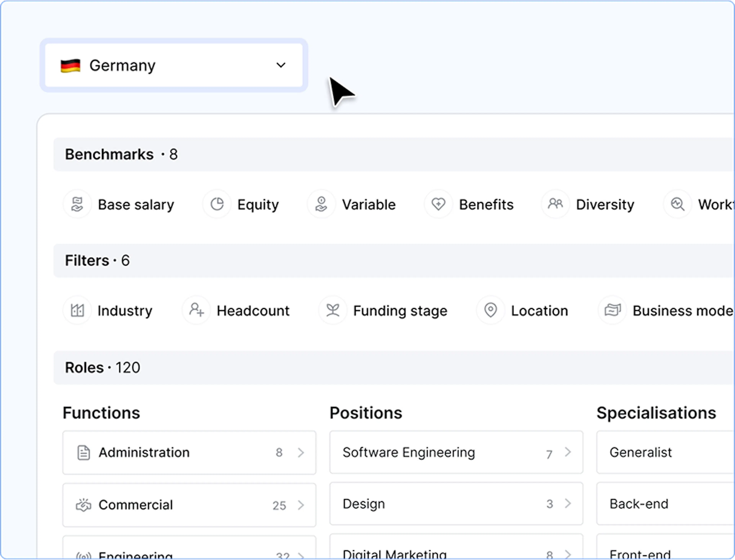Choose the Benefits benchmark label

(486, 205)
